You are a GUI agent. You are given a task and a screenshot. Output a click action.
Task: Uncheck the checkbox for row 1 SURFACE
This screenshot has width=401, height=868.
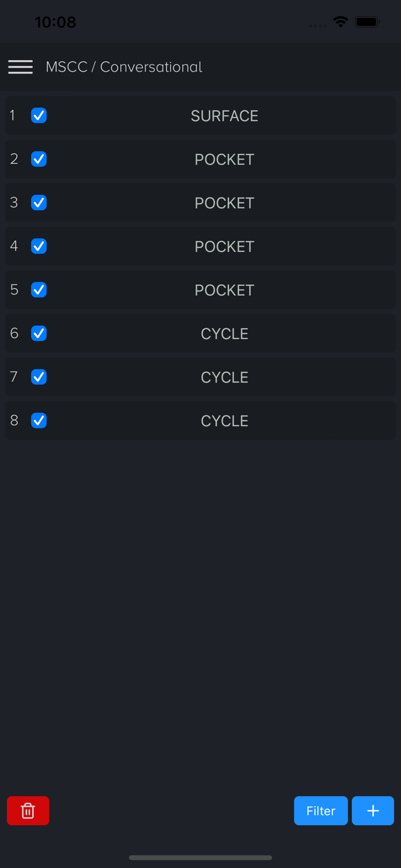[39, 116]
